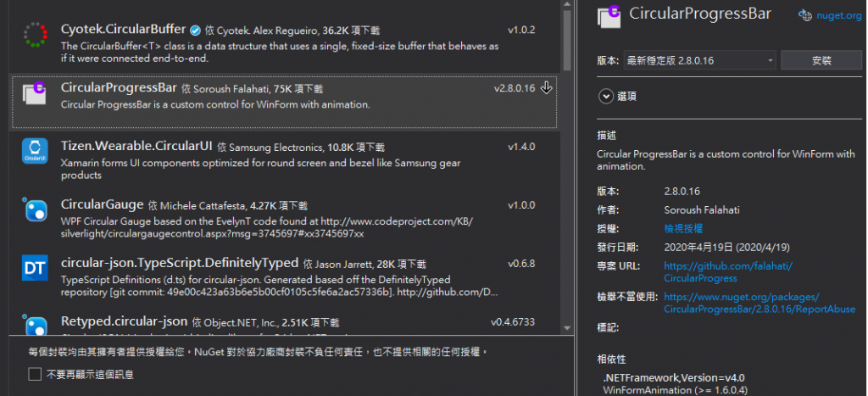
Task: Click the package list scrollbar down arrow
Action: pos(567,328)
